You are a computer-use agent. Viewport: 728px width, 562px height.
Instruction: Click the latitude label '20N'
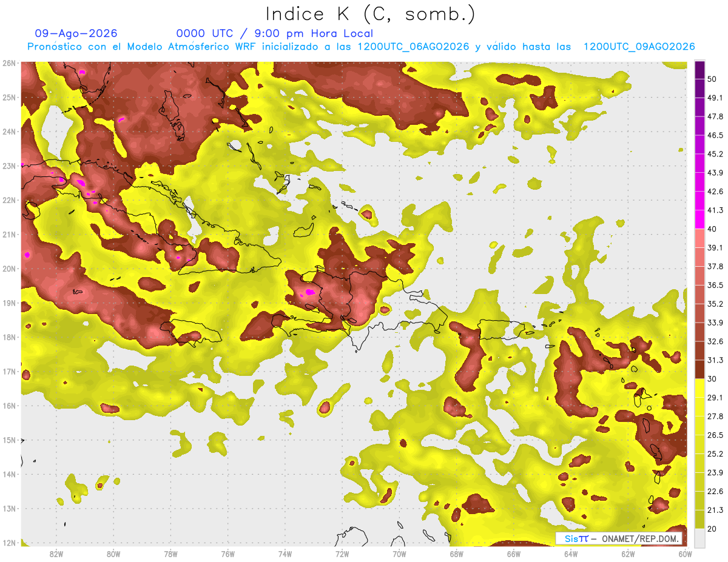[9, 269]
